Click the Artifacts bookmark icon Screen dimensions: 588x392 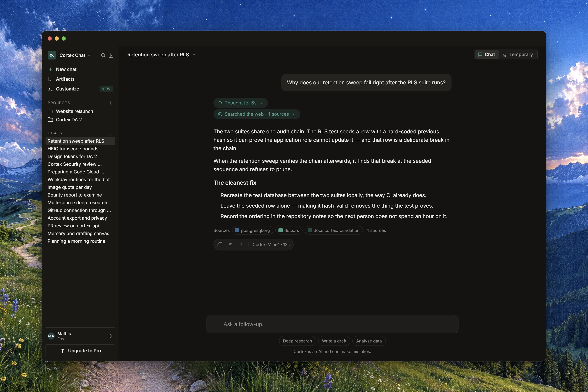tap(50, 79)
